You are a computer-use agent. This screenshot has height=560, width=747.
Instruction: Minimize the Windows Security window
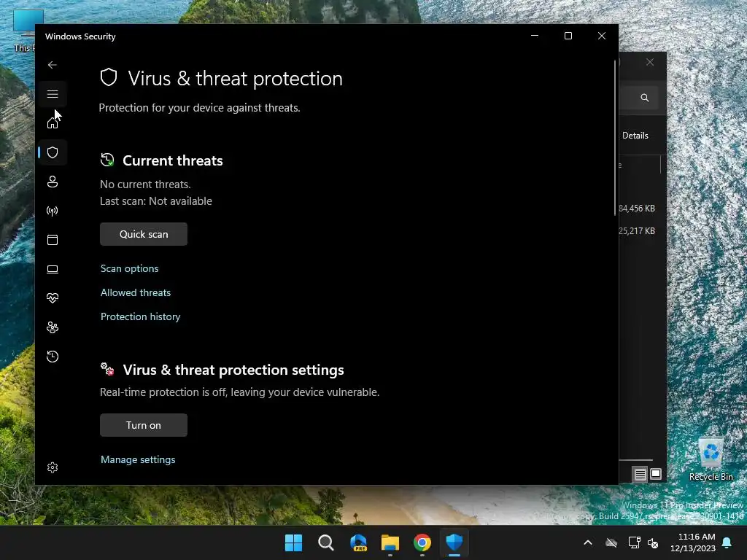535,36
